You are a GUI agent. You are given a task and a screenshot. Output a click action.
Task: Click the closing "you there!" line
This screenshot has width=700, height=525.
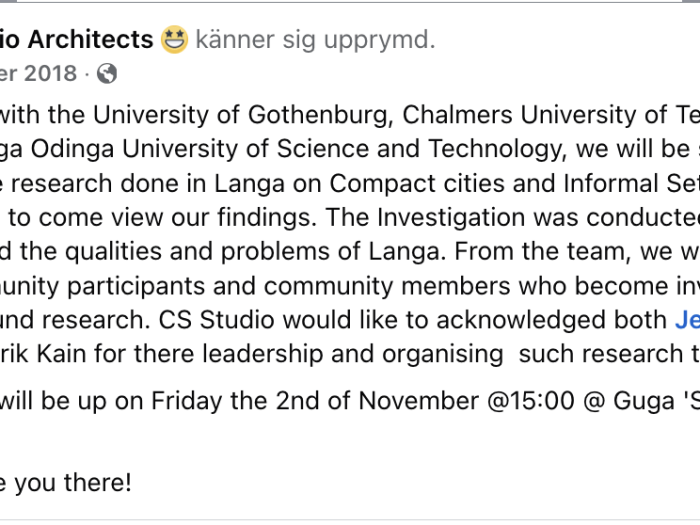click(73, 482)
